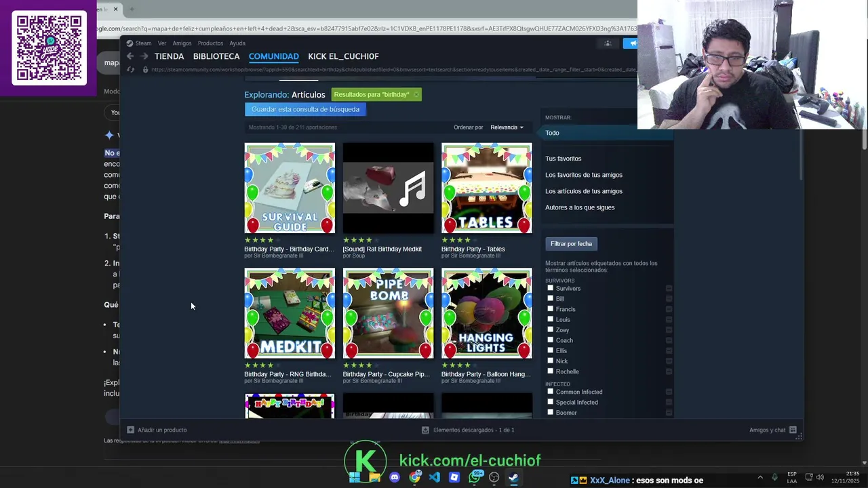The image size is (868, 488).
Task: Tick the Bill tag checkbox
Action: 550,298
